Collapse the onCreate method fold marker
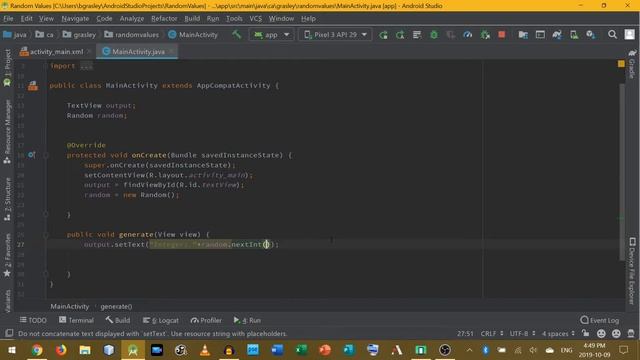 pyautogui.click(x=46, y=155)
